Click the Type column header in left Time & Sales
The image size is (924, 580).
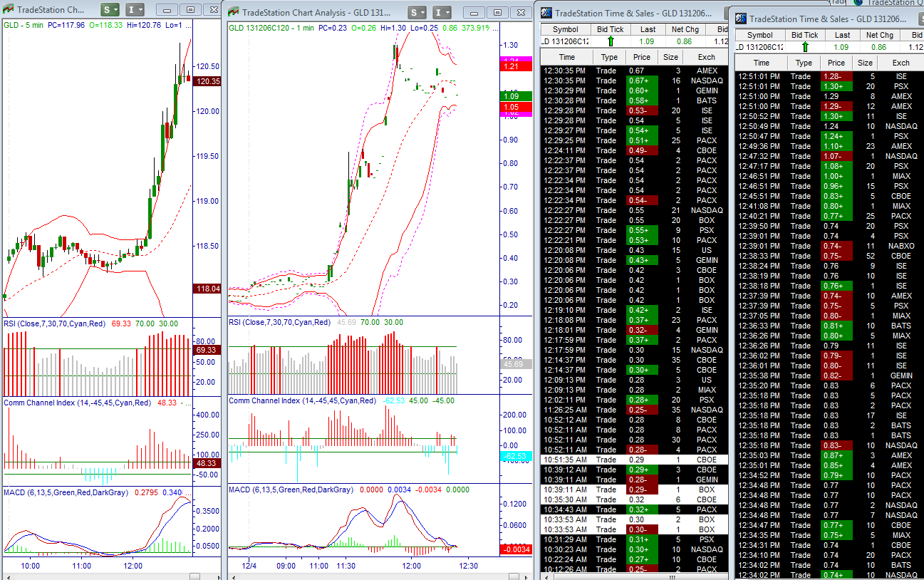pyautogui.click(x=609, y=57)
